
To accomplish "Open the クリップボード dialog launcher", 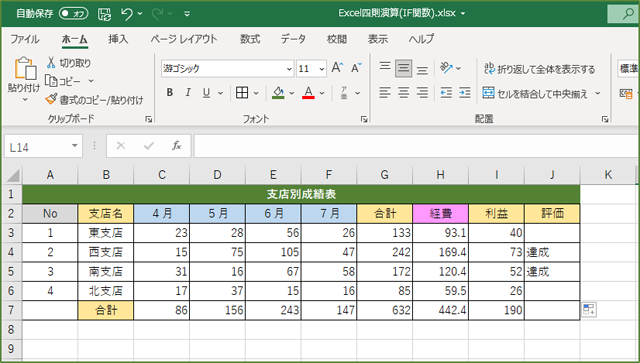I will pos(149,119).
